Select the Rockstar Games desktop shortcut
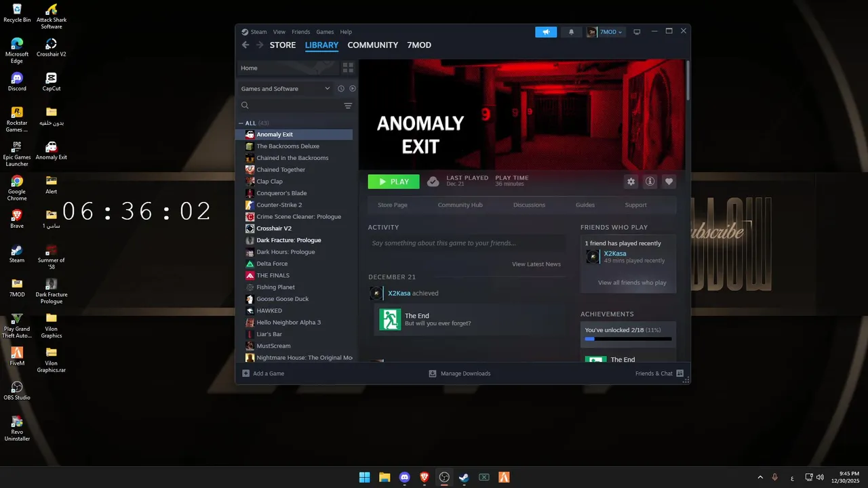The width and height of the screenshot is (868, 488). coord(17,120)
